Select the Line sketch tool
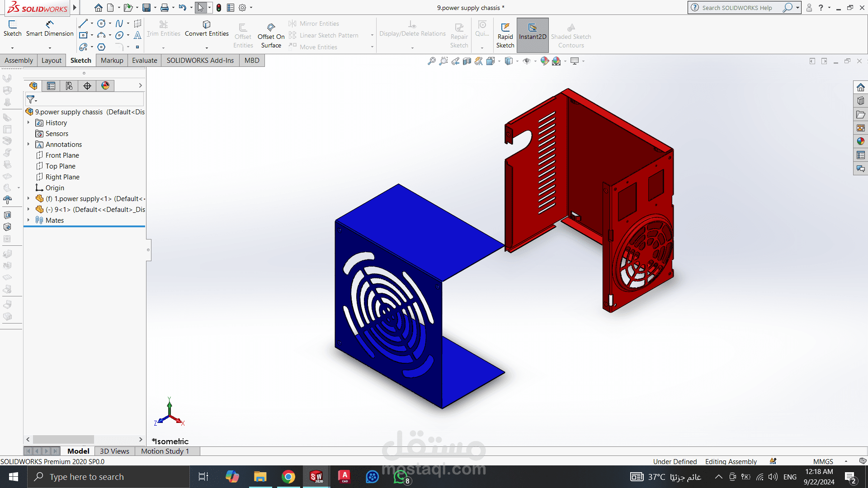The width and height of the screenshot is (868, 488). click(83, 23)
